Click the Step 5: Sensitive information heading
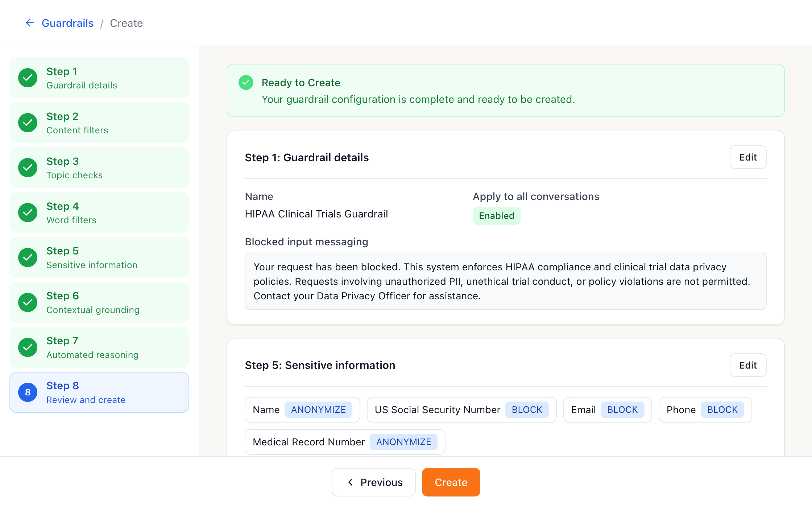The image size is (812, 507). click(320, 365)
